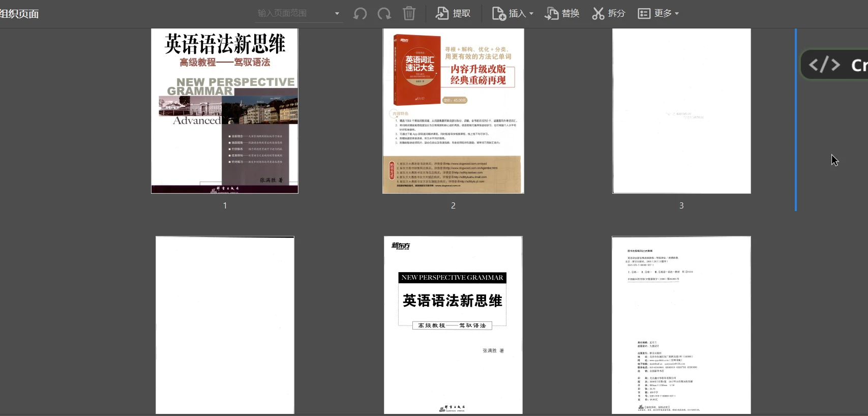The width and height of the screenshot is (868, 416).
Task: Click the 组织页面 panel title
Action: 19,14
